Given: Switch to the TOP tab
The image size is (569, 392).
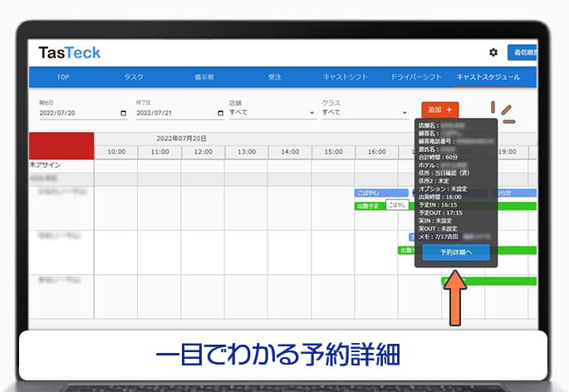Looking at the screenshot, I should tap(63, 77).
